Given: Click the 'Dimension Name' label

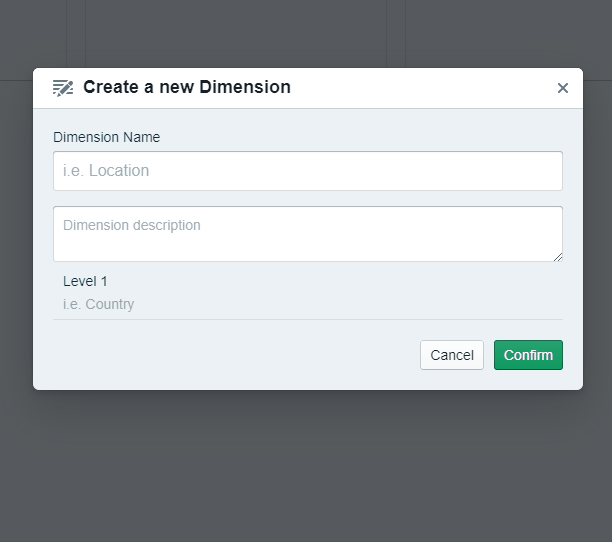Looking at the screenshot, I should click(x=106, y=137).
